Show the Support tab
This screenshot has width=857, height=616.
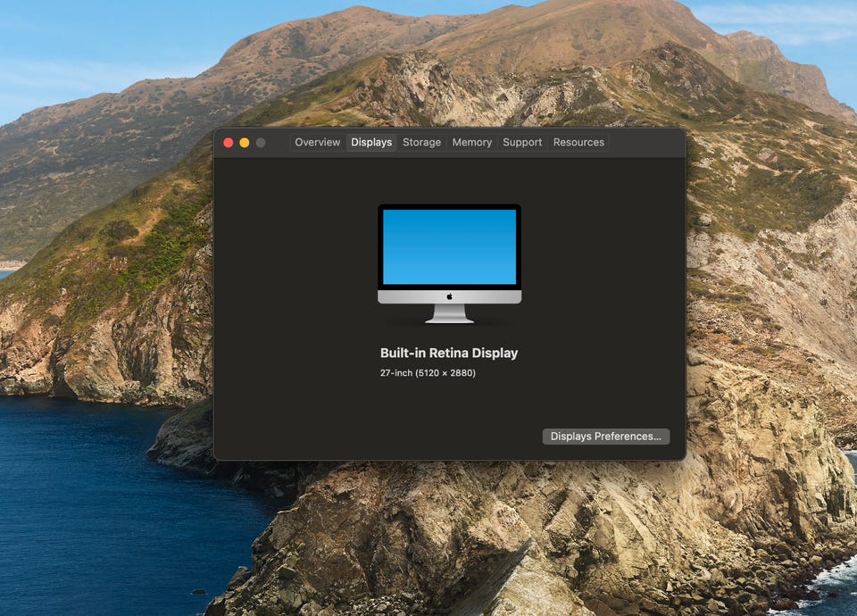click(x=522, y=142)
